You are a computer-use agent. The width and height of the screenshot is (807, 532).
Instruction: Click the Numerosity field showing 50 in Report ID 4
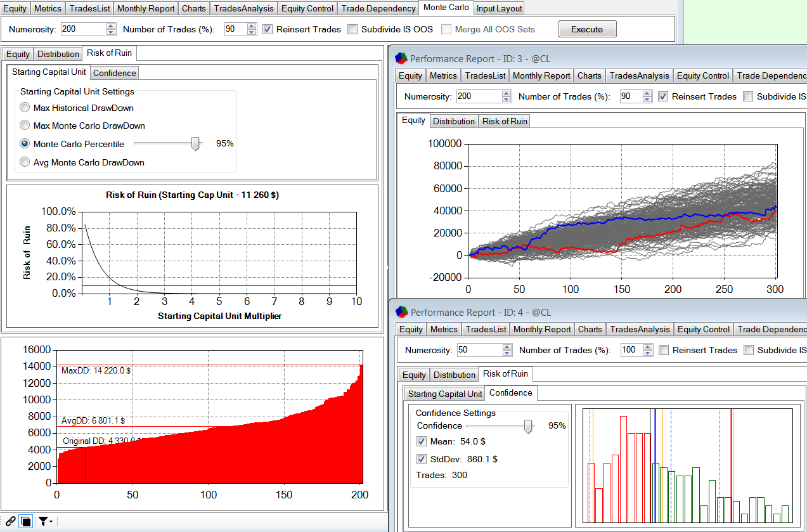click(x=480, y=350)
